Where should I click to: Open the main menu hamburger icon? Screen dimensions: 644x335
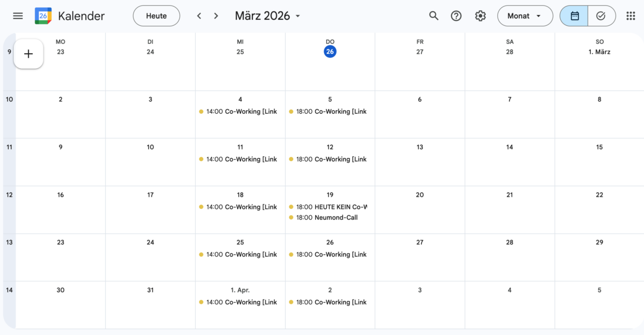(18, 16)
